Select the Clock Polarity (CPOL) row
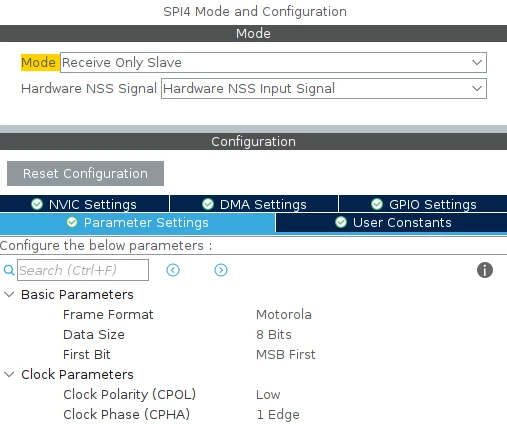507x424 pixels. (x=253, y=394)
